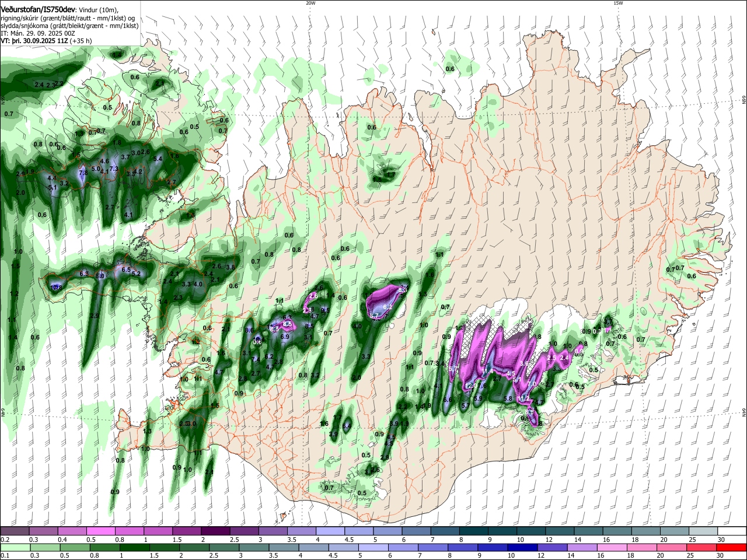Image resolution: width=747 pixels, height=560 pixels.
Task: Select the '30' label in the lower legend row
Action: (721, 556)
